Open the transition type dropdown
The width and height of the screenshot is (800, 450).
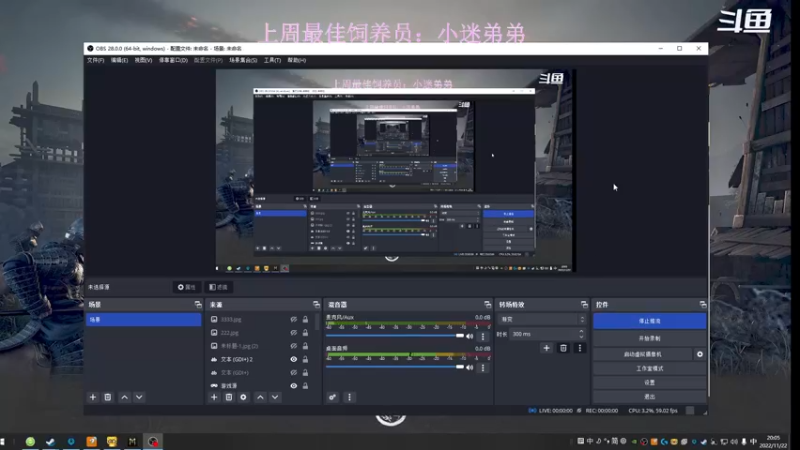click(542, 319)
